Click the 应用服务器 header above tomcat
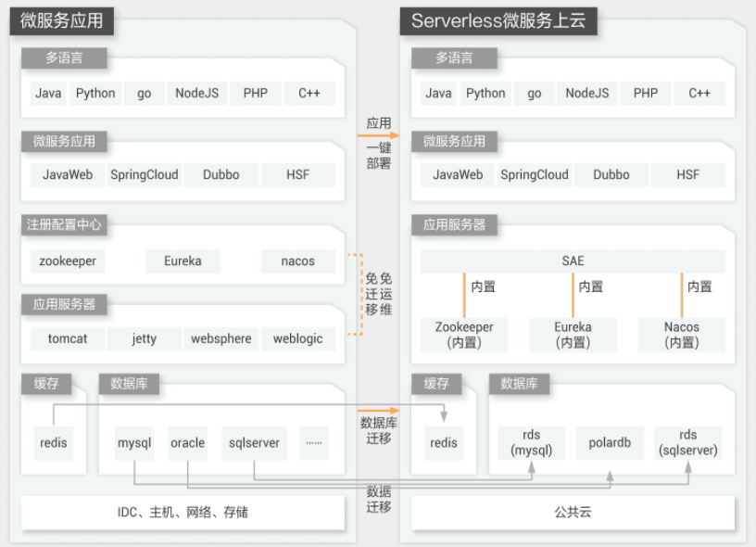Image resolution: width=756 pixels, height=547 pixels. click(x=64, y=304)
